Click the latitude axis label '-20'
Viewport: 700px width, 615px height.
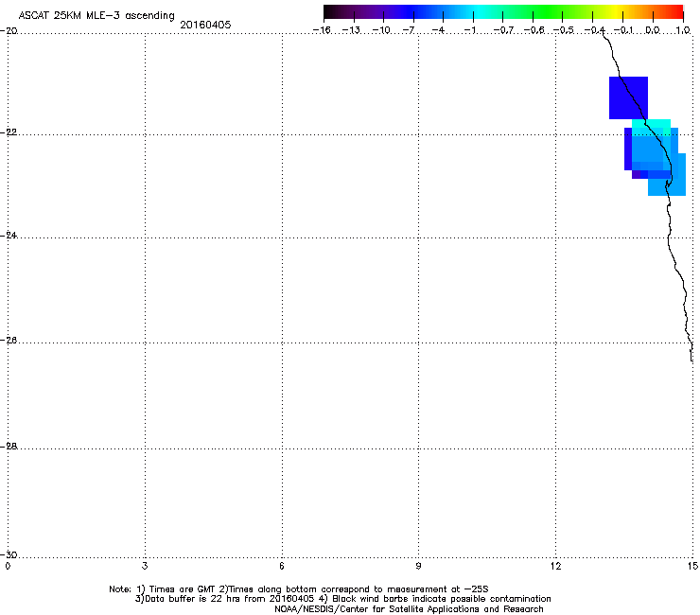tap(9, 31)
